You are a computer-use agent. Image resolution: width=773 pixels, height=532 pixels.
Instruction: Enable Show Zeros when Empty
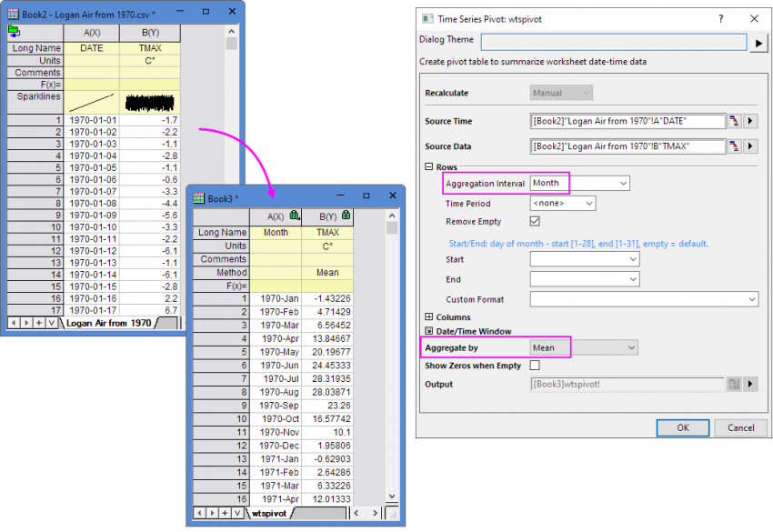[535, 366]
